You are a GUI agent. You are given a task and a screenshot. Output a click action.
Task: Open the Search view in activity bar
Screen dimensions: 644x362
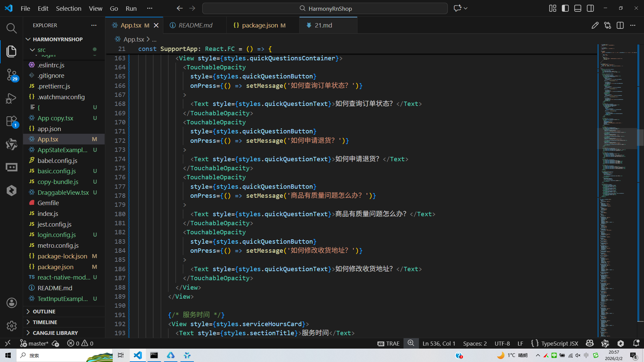click(11, 28)
